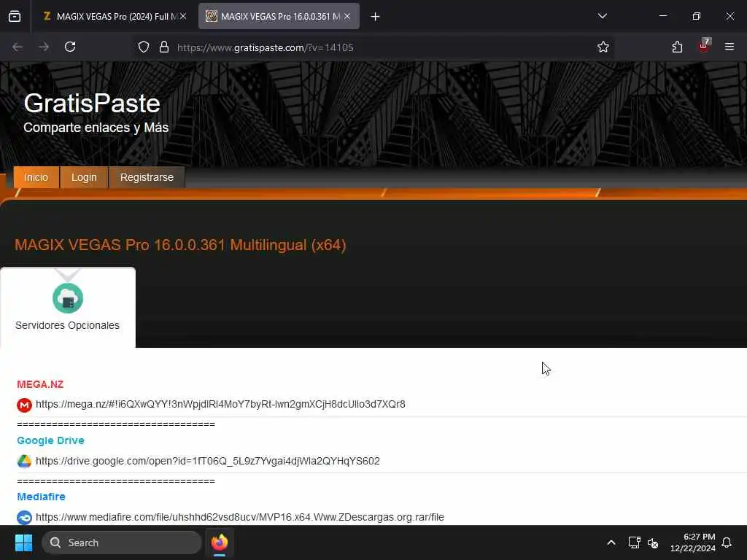The width and height of the screenshot is (747, 560).
Task: Open clock showing 6:27 PM 12/22/2024
Action: coord(693,542)
